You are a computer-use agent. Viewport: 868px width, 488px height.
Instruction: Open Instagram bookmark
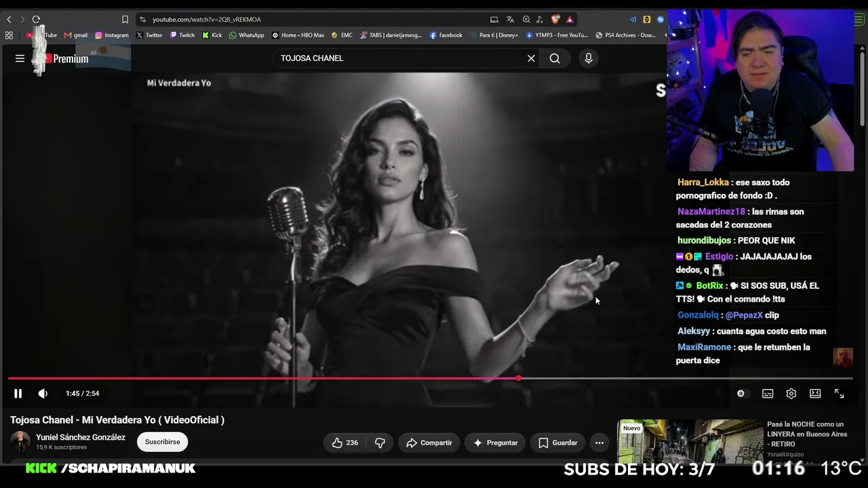[112, 35]
